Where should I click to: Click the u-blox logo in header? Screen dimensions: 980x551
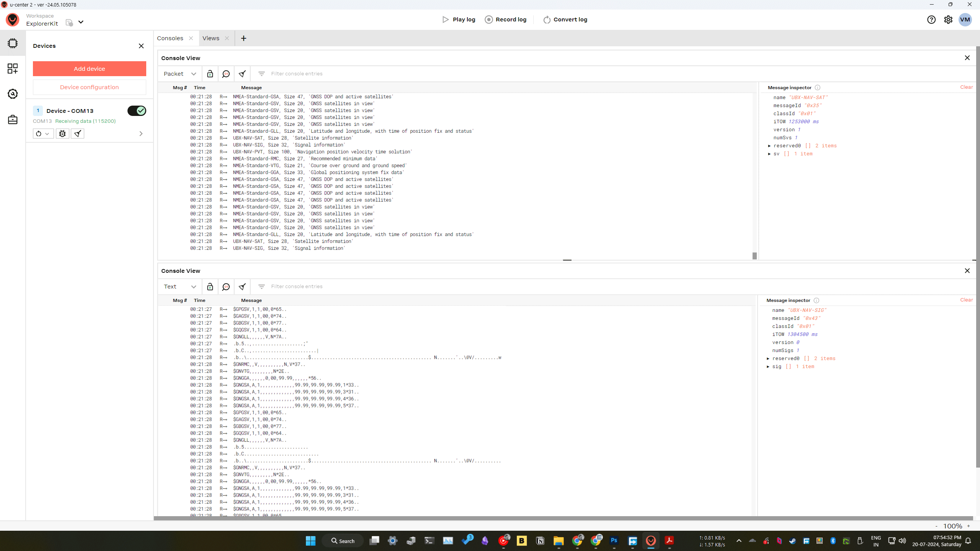click(x=13, y=20)
